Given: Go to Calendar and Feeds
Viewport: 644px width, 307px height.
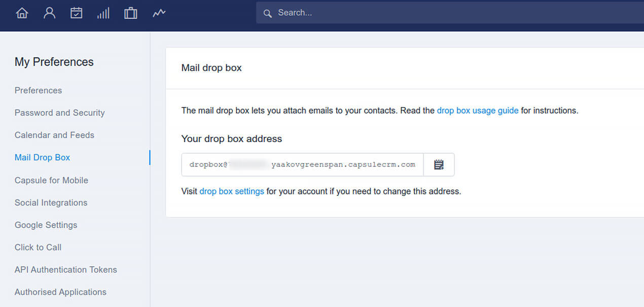Looking at the screenshot, I should tap(54, 135).
